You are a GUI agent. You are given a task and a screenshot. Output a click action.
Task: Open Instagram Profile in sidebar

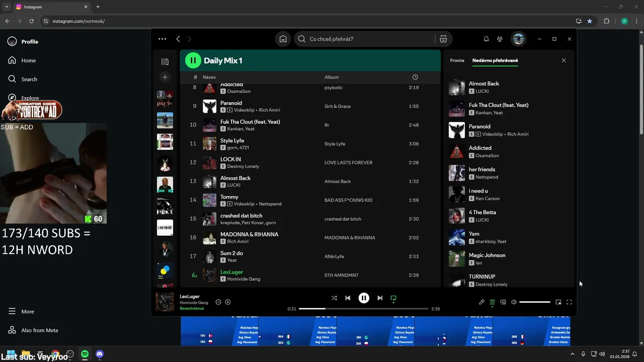pos(24,42)
